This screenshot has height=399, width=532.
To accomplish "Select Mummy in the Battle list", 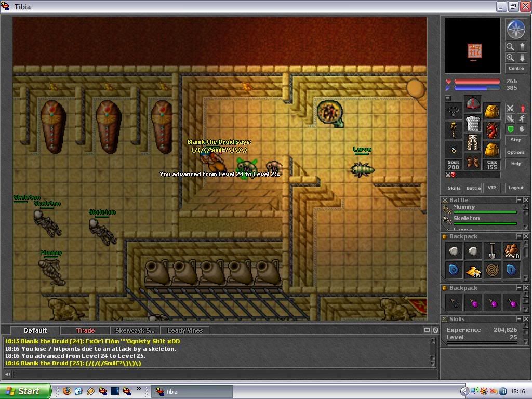I will [480, 209].
